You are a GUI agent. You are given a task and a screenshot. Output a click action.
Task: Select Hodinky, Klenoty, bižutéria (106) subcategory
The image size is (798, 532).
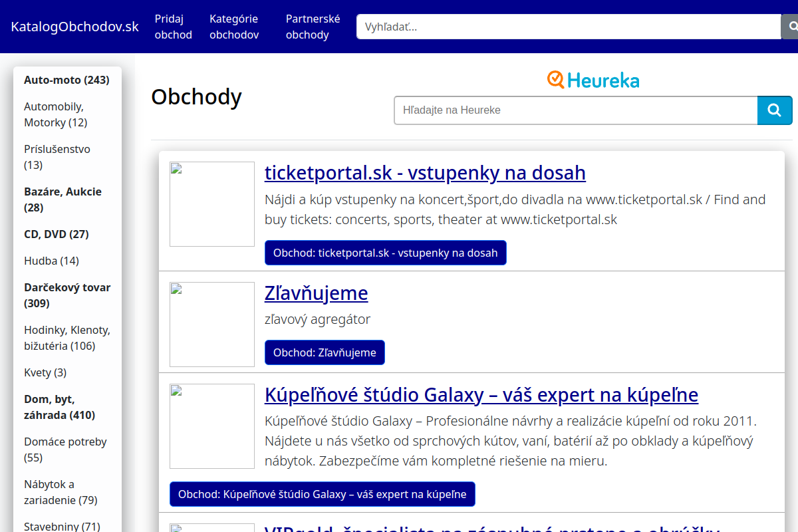[67, 338]
